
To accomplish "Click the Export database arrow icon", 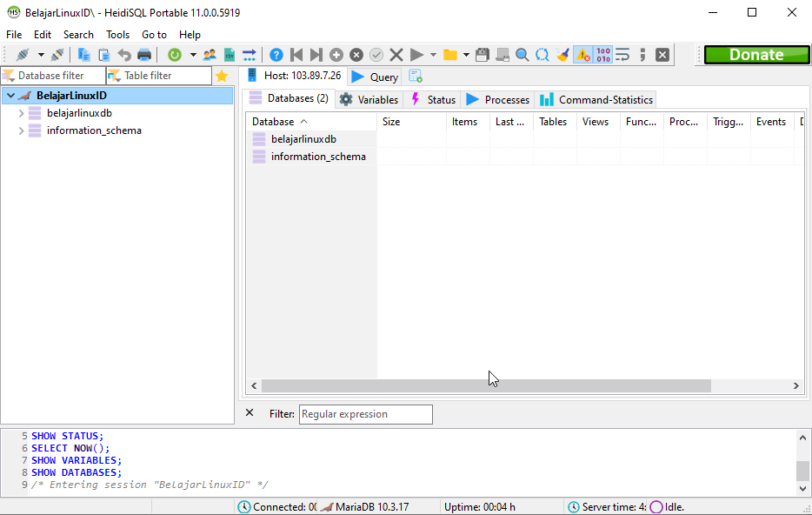I will (x=250, y=55).
